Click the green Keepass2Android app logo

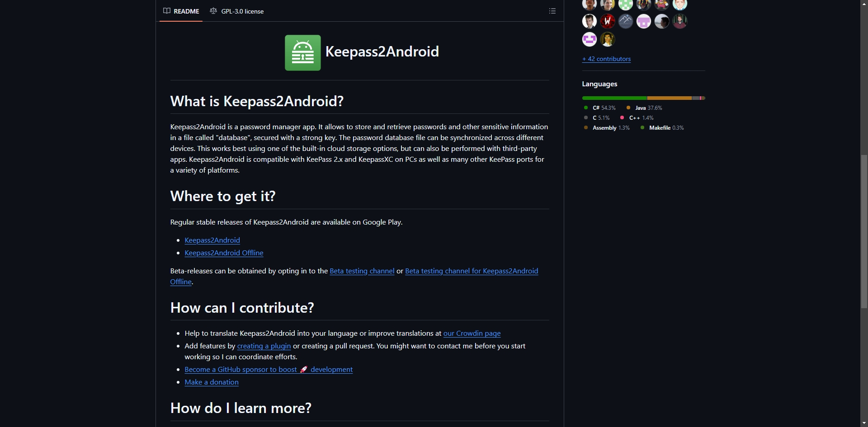point(302,53)
